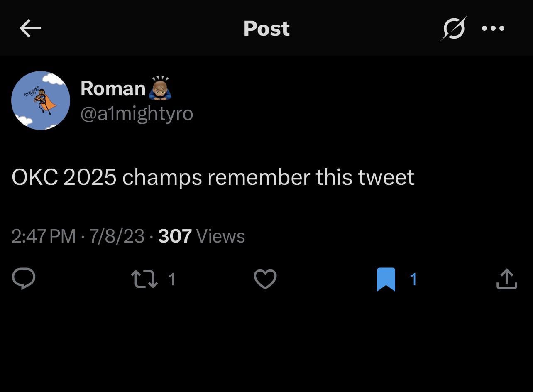
Task: Like the tweet with the heart icon
Action: 265,279
